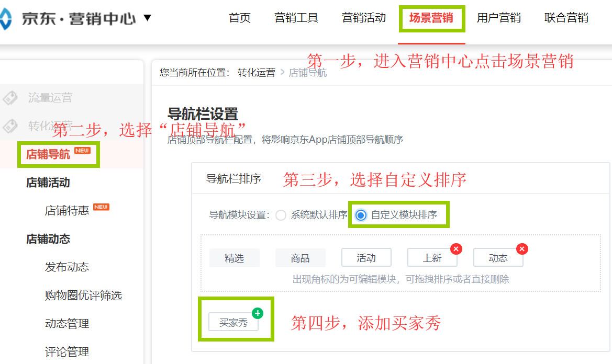Click the 精选 module chip
Viewport: 612px width, 364px height.
click(x=234, y=258)
